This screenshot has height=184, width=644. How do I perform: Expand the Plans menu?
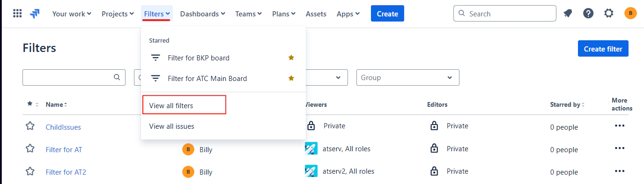(283, 14)
